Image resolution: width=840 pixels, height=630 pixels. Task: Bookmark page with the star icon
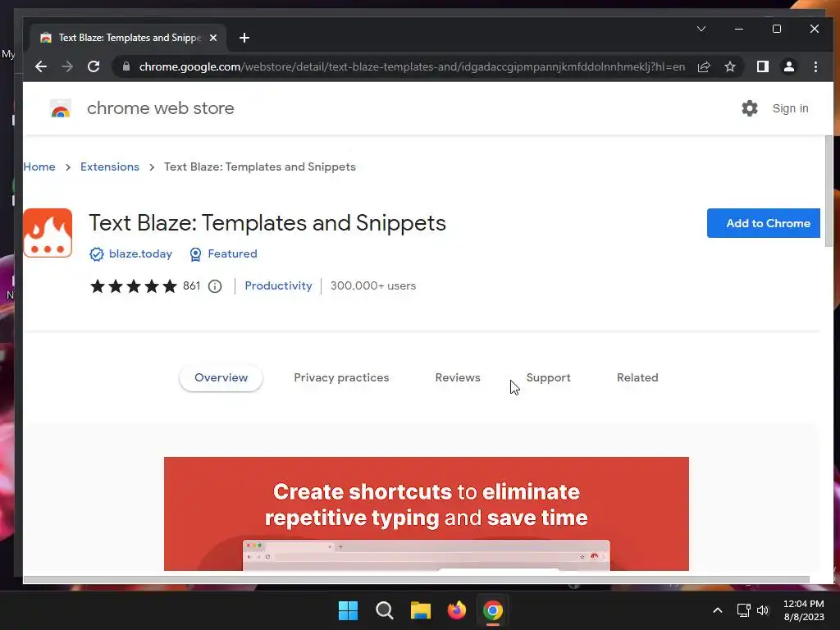(x=729, y=66)
